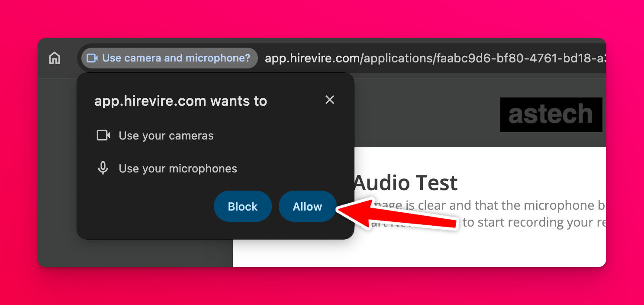The width and height of the screenshot is (644, 305).
Task: Click the camera icon in the address bar chip
Action: (92, 58)
